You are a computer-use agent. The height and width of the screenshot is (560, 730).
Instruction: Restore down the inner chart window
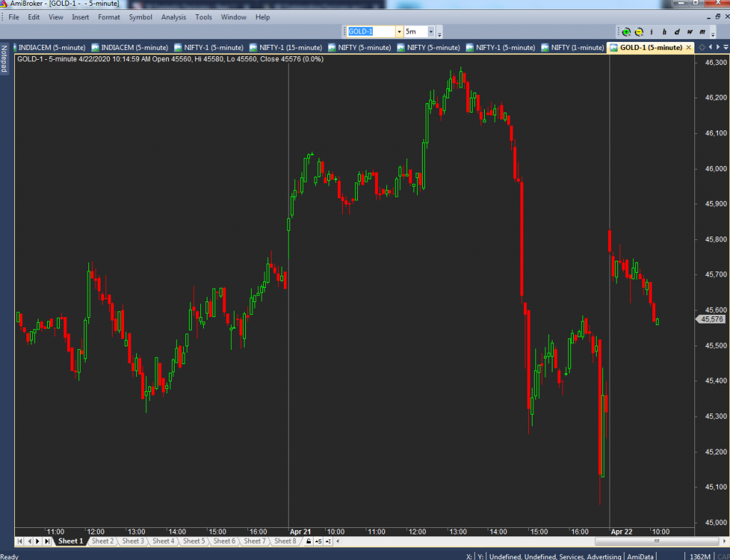tap(718, 17)
